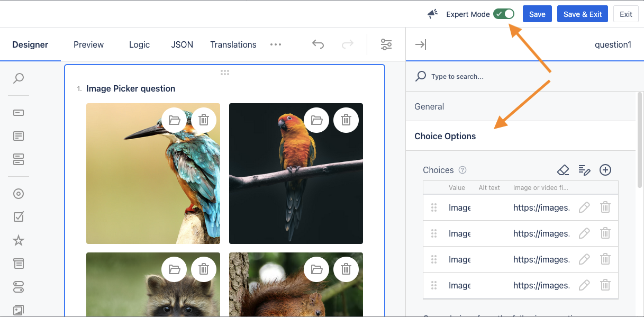Select the Single-Line Input question icon
Screen dimensions: 644x317
[18, 112]
